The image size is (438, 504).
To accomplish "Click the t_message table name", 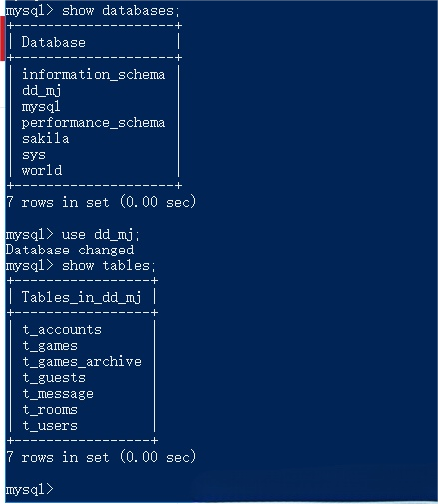I will 58,394.
